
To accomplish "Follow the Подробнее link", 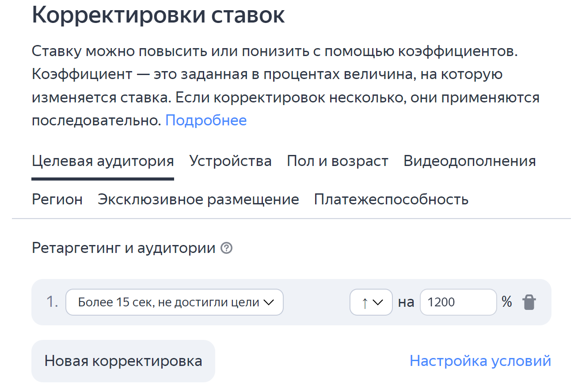I will 206,120.
